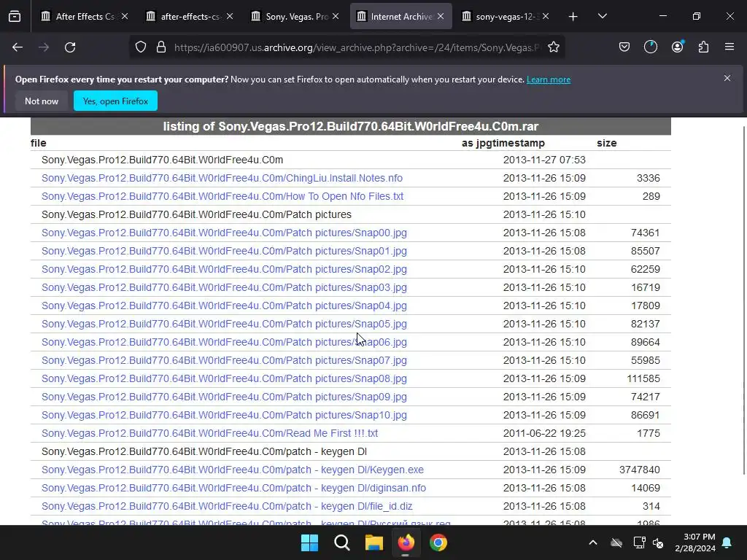Select the Internet Archive tab
The width and height of the screenshot is (747, 560).
(x=400, y=16)
